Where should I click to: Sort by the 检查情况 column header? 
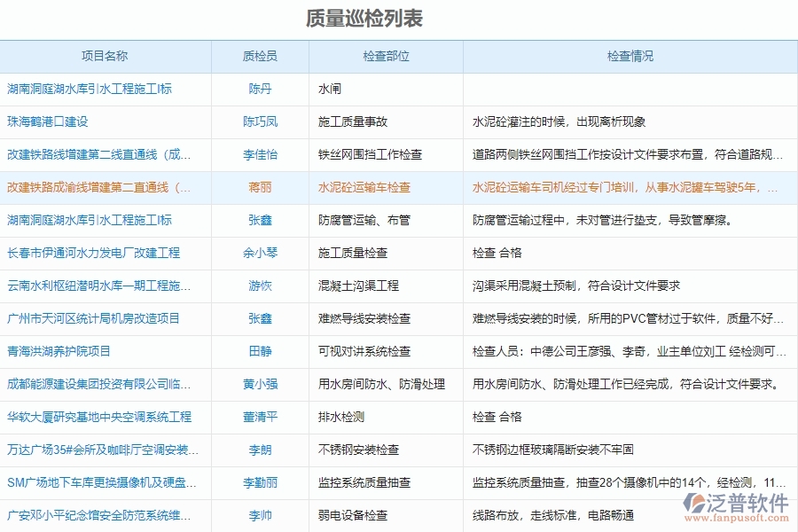coord(630,55)
